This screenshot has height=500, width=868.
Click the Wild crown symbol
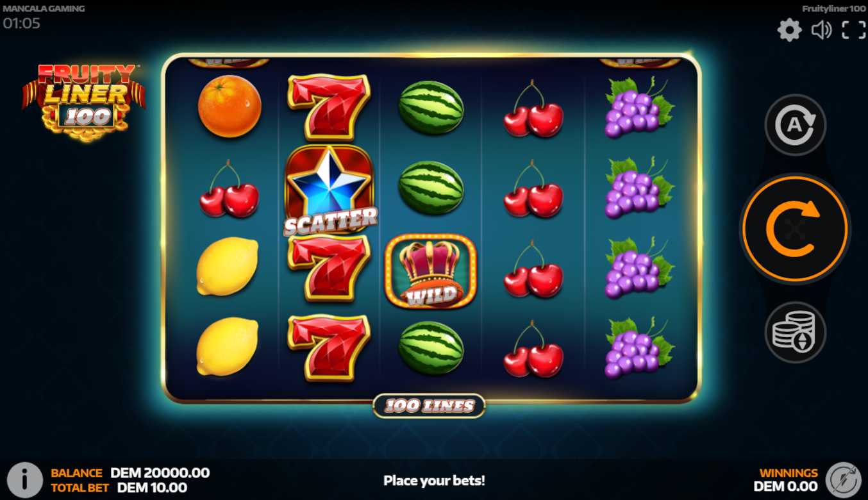point(431,271)
